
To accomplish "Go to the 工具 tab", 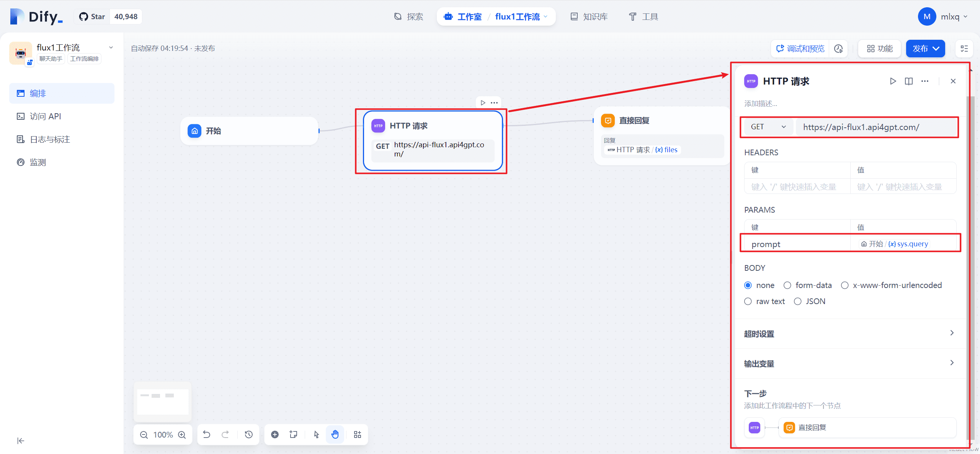I will tap(644, 16).
